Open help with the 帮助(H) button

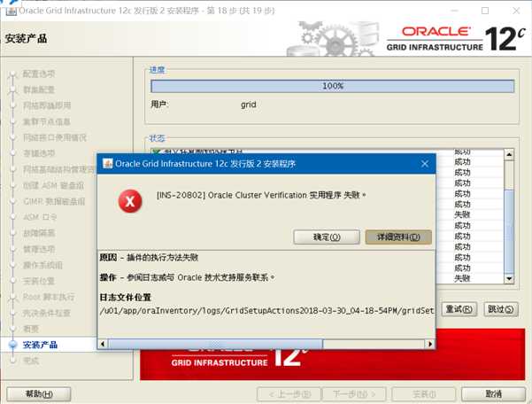coord(39,394)
